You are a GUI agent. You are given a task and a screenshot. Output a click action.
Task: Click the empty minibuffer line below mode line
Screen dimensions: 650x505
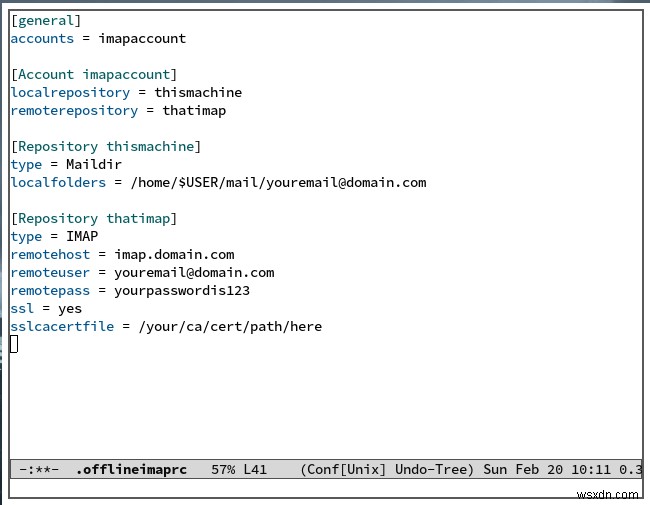326,488
